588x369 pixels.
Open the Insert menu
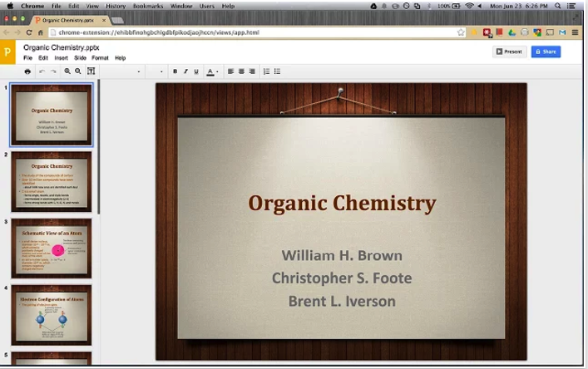61,58
